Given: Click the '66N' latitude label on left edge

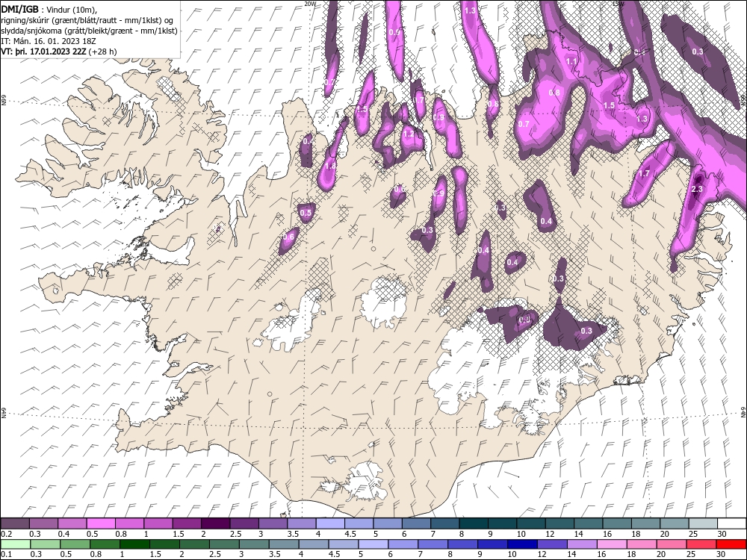Looking at the screenshot, I should tap(3, 100).
